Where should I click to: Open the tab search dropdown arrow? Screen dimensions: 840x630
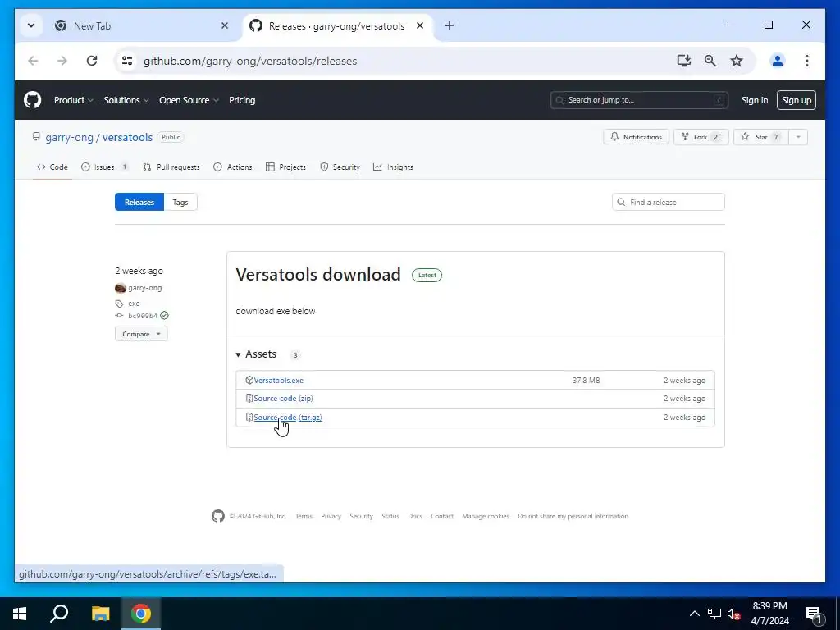click(31, 25)
